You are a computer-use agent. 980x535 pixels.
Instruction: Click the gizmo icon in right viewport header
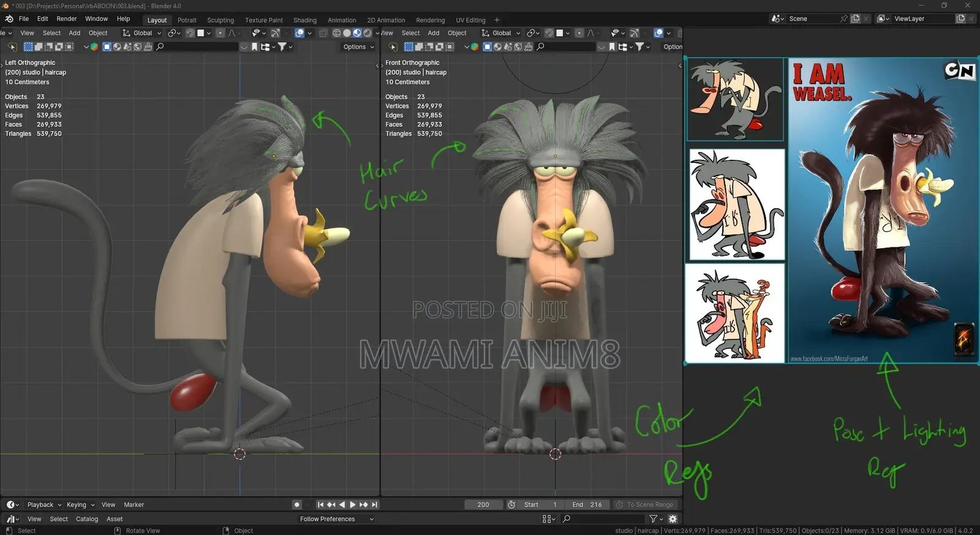635,33
